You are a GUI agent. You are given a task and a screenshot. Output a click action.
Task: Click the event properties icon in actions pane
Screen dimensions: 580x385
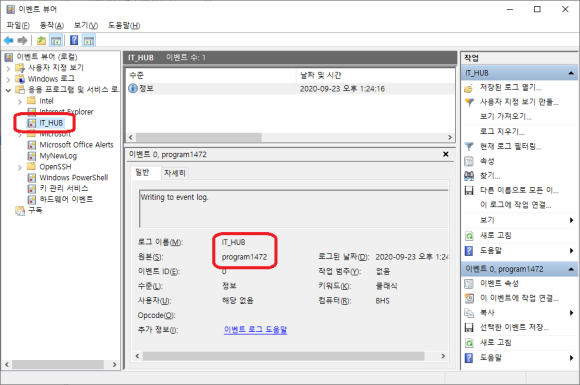[x=469, y=284]
